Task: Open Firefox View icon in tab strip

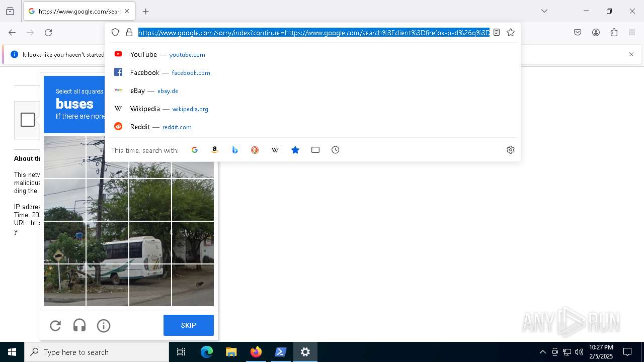Action: 10,11
